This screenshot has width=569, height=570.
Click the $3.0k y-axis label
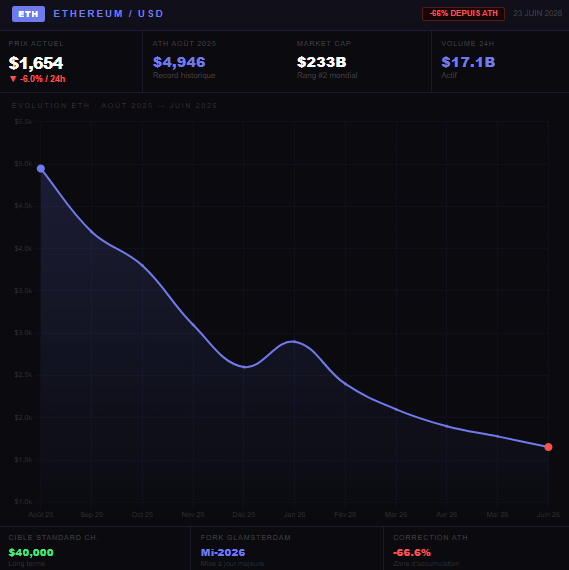coord(23,333)
